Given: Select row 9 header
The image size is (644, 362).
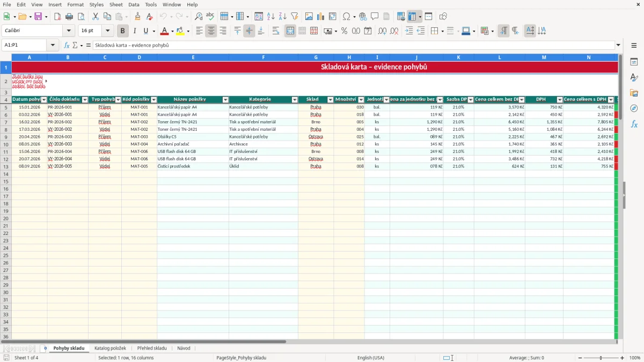Looking at the screenshot, I should pyautogui.click(x=6, y=137).
